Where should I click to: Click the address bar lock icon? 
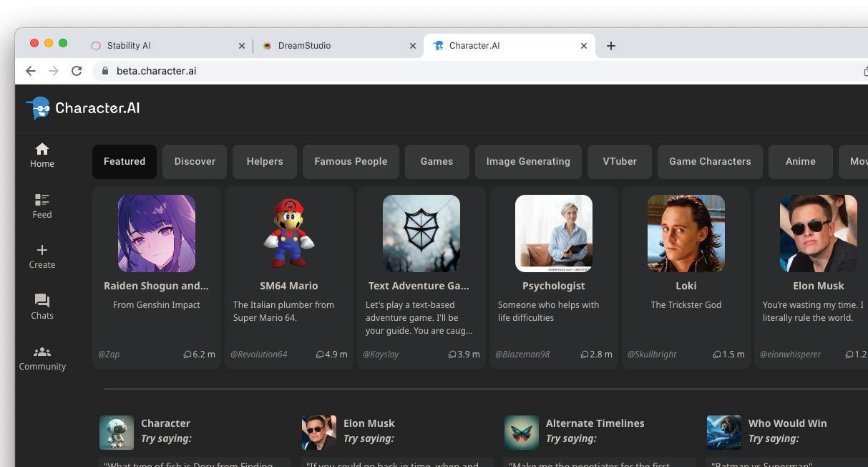tap(105, 71)
